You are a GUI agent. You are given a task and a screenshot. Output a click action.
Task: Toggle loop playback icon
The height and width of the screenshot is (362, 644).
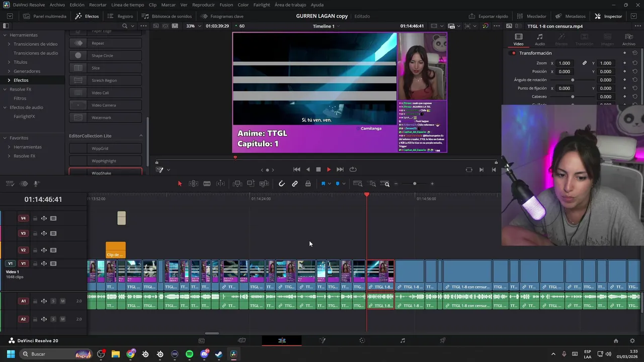353,169
